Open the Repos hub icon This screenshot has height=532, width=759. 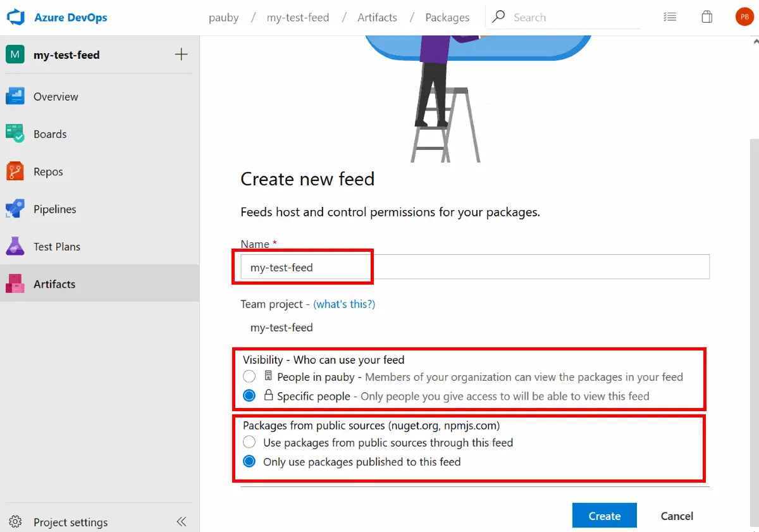pyautogui.click(x=15, y=171)
